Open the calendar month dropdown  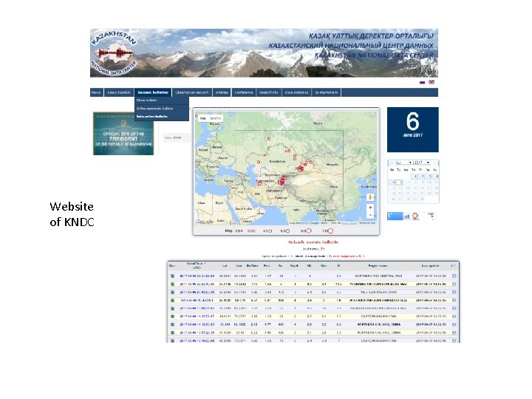[x=403, y=163]
